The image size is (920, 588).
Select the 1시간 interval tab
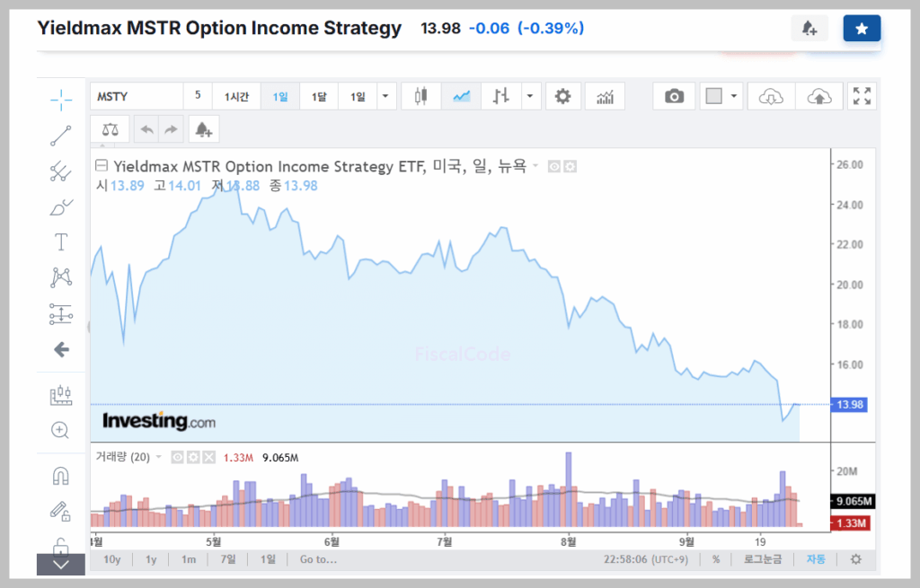click(237, 96)
